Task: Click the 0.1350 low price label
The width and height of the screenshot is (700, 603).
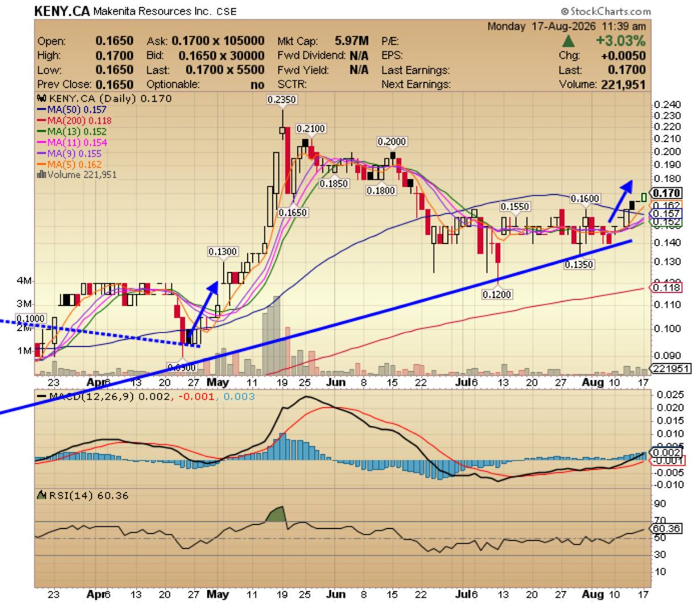Action: (x=579, y=265)
